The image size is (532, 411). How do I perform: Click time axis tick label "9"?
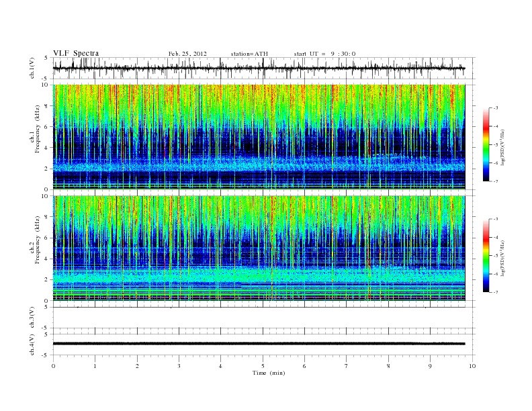(x=430, y=366)
